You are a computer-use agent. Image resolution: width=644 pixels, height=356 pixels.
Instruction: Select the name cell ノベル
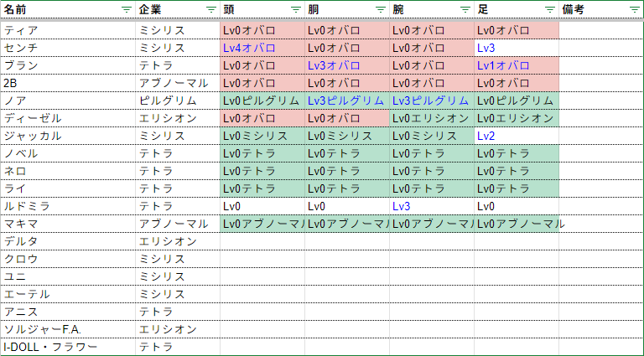[x=68, y=154]
